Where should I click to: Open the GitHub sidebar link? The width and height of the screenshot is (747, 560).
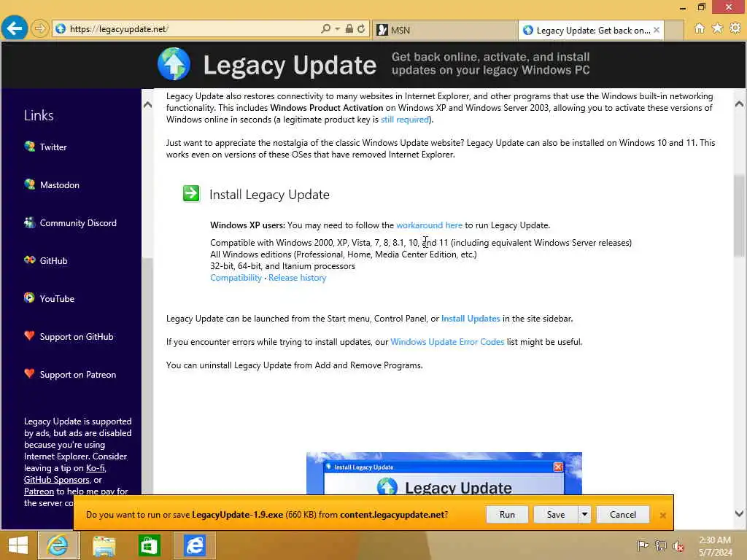point(54,261)
